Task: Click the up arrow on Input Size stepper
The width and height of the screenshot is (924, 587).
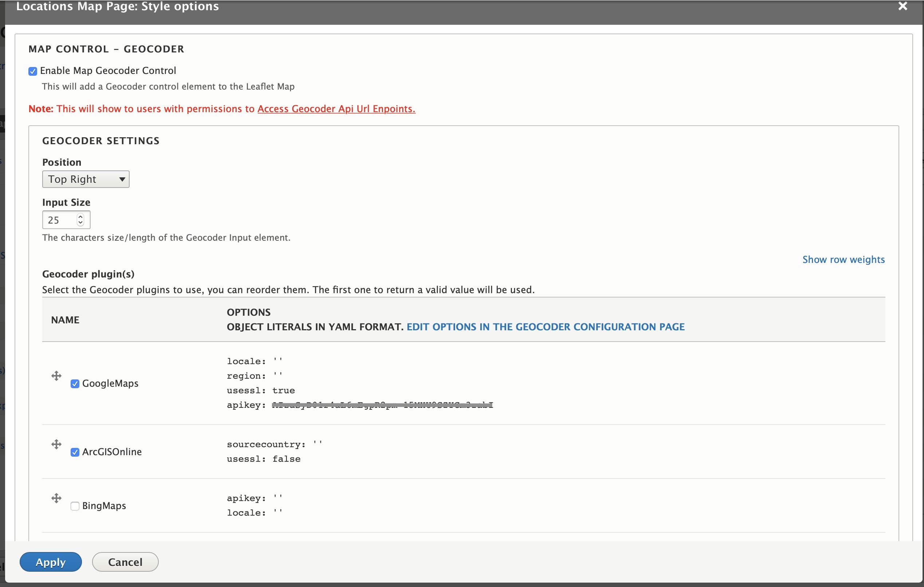Action: pyautogui.click(x=80, y=216)
